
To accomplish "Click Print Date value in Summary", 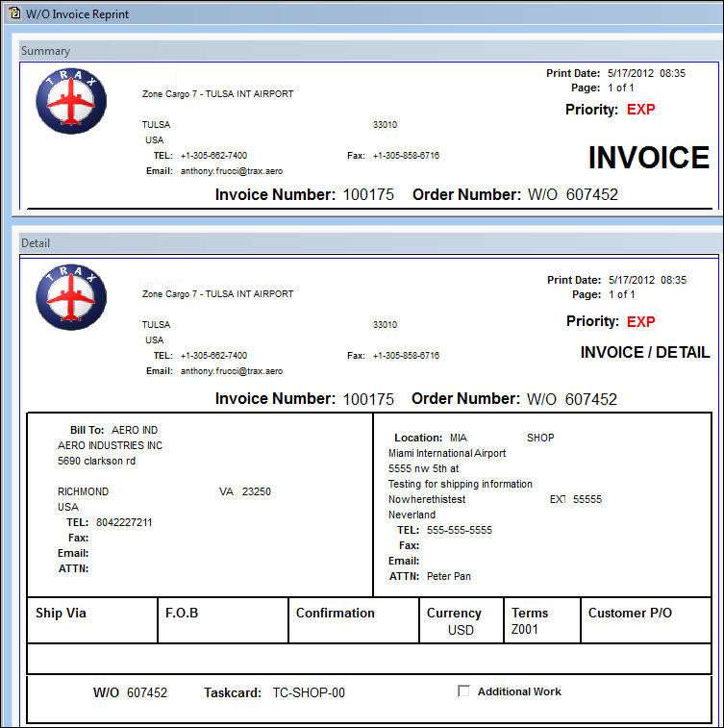I will (646, 73).
